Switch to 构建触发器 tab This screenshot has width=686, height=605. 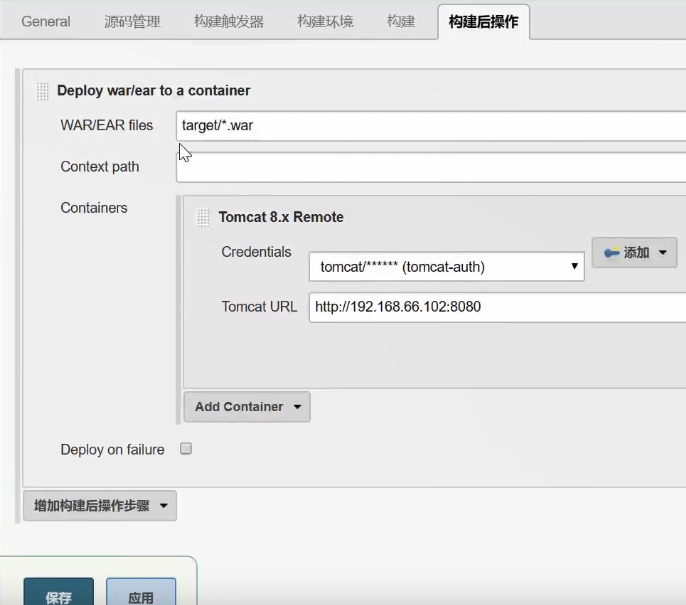tap(229, 21)
